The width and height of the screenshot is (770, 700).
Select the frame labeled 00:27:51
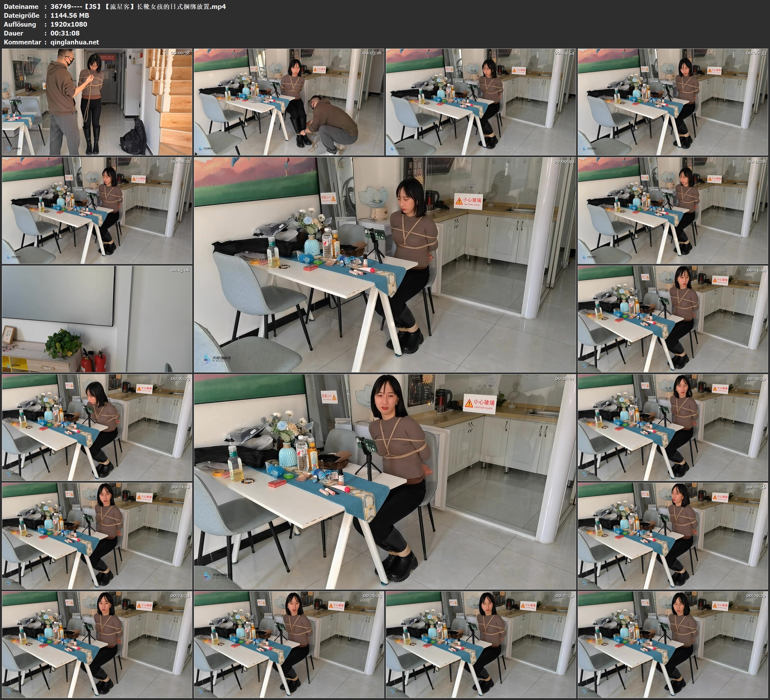pyautogui.click(x=481, y=644)
